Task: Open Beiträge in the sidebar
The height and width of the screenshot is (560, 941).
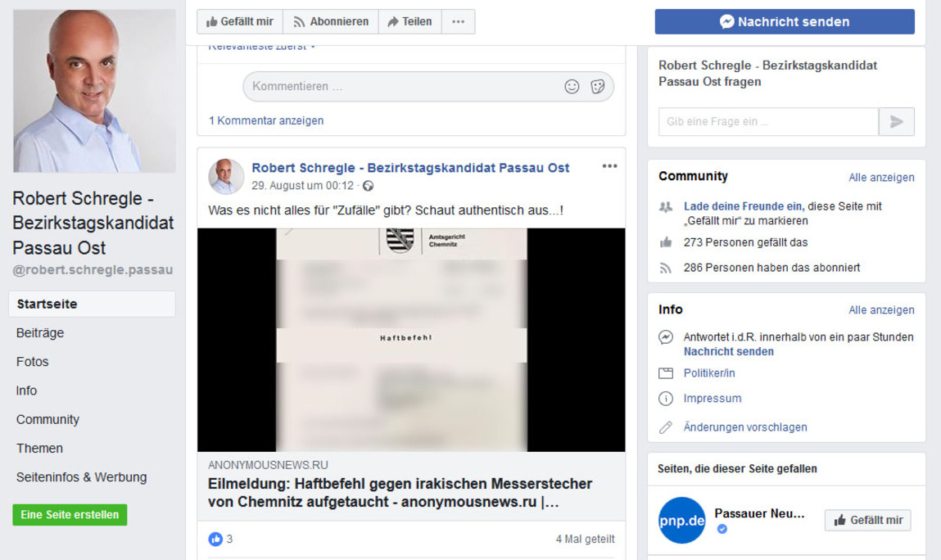Action: pyautogui.click(x=40, y=333)
